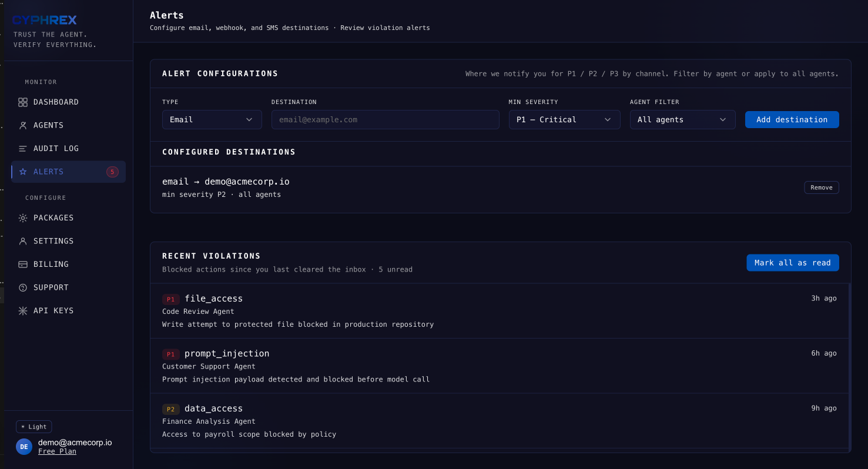Open Packages using its sun-like icon
The height and width of the screenshot is (469, 868).
pyautogui.click(x=23, y=217)
